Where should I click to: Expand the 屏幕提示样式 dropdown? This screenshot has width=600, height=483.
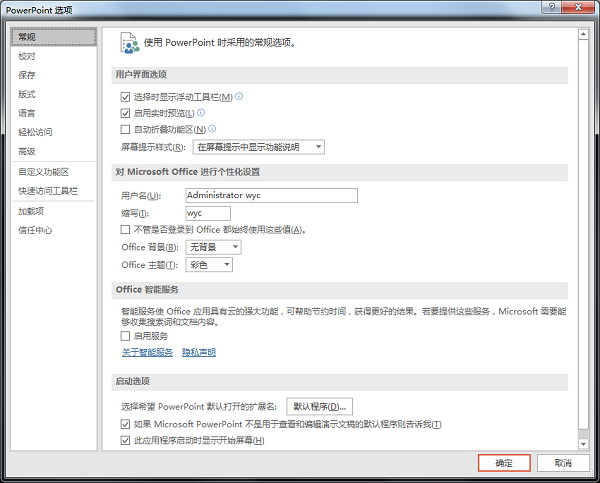259,147
